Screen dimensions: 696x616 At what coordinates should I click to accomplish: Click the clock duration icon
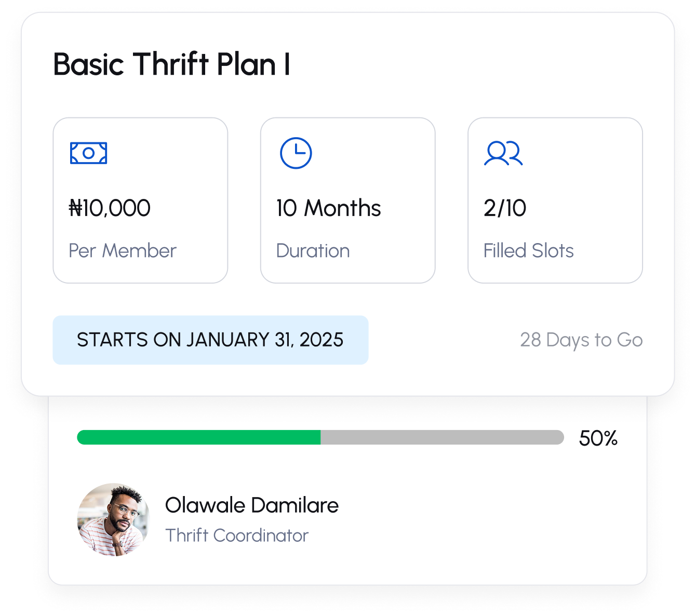click(296, 153)
